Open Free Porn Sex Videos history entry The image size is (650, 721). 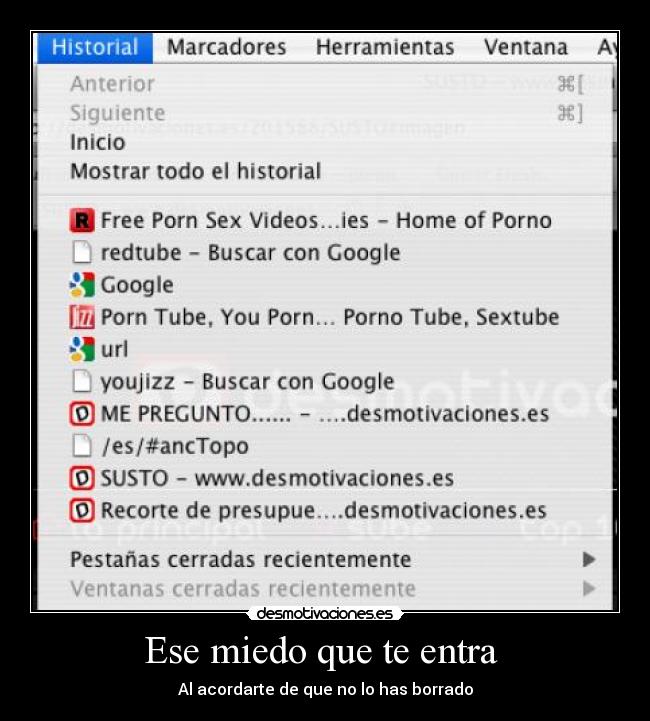coord(325,220)
